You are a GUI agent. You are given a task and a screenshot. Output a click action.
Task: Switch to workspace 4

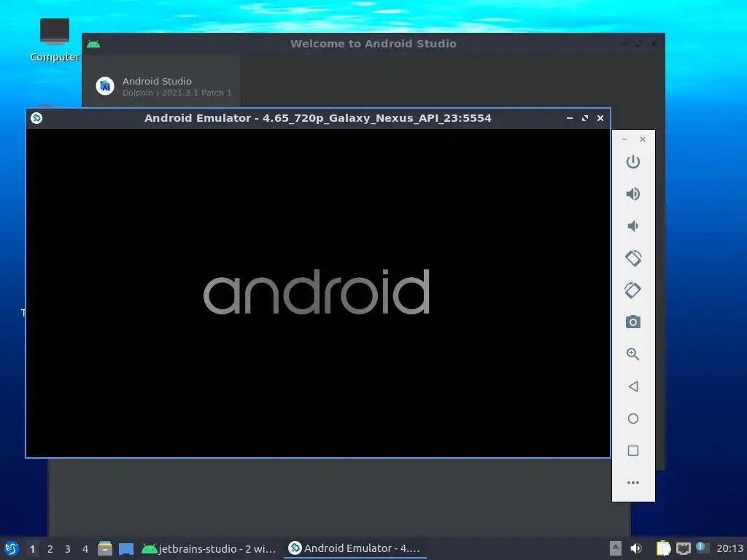[85, 549]
